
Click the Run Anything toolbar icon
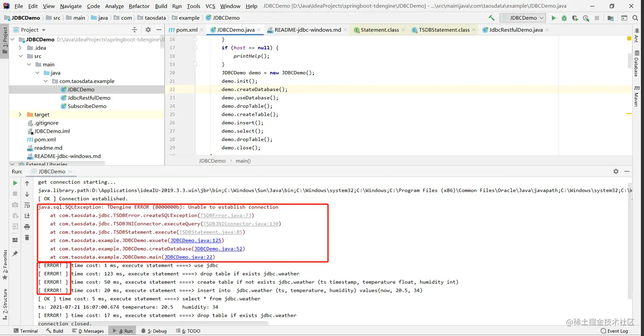click(x=624, y=18)
